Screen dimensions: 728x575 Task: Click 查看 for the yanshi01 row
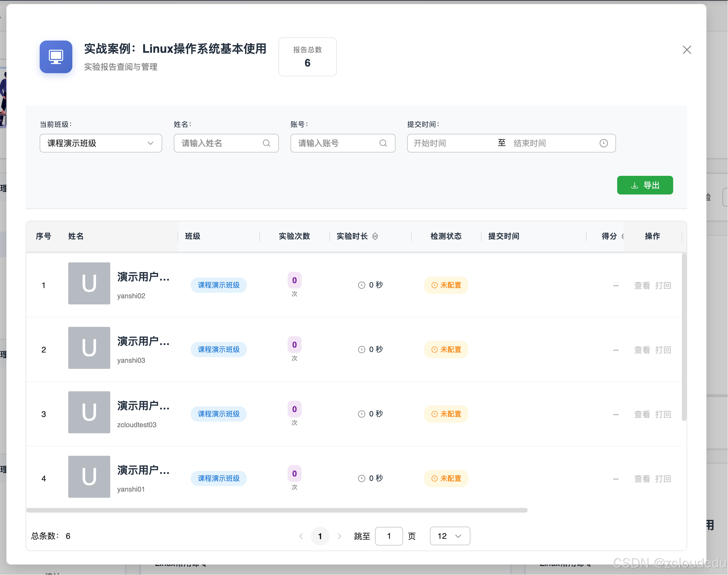[642, 479]
